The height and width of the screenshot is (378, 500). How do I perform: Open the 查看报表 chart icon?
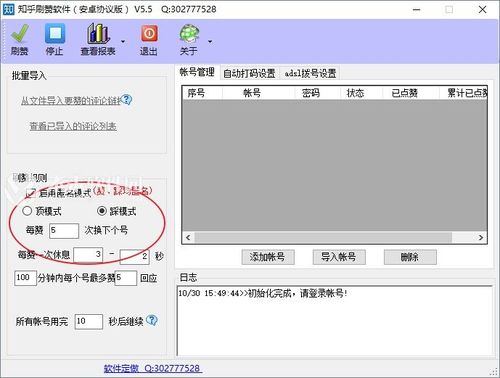(x=98, y=33)
